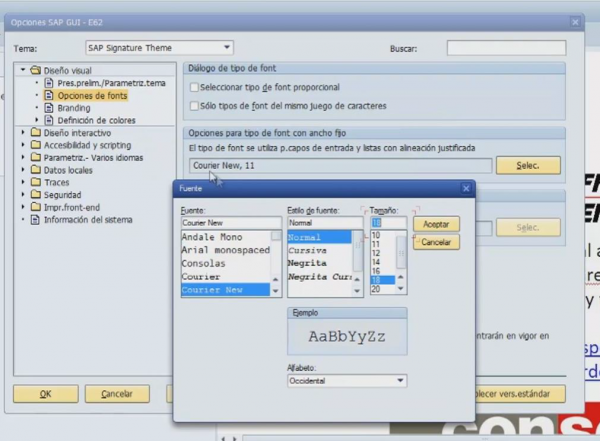Click the Parametriz.- Varios idiomas folder icon
This screenshot has height=441, width=600.
point(36,157)
